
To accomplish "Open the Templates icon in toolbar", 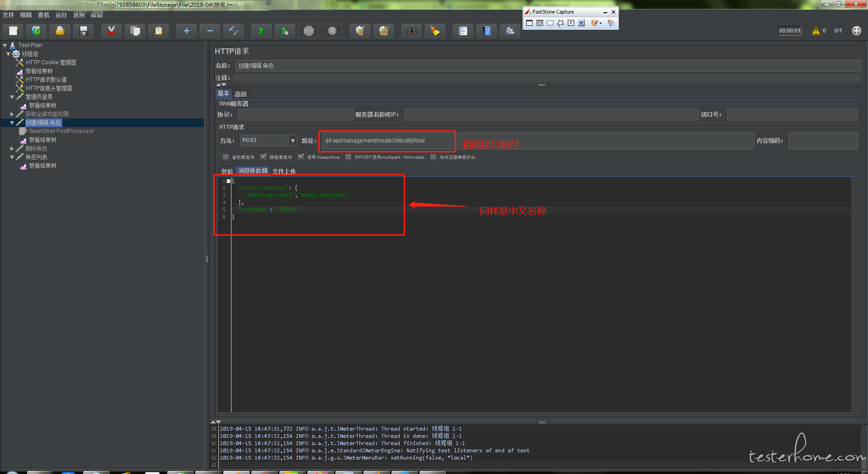I will [x=36, y=31].
